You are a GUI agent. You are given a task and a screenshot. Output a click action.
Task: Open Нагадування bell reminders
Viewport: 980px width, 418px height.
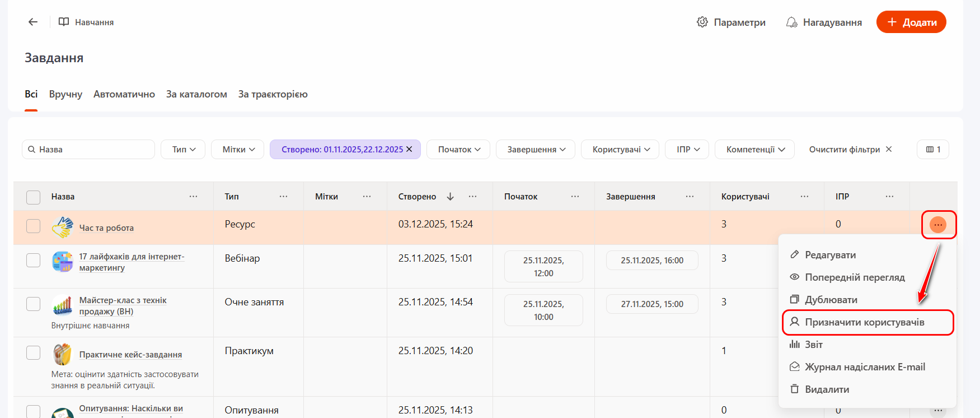click(x=824, y=22)
